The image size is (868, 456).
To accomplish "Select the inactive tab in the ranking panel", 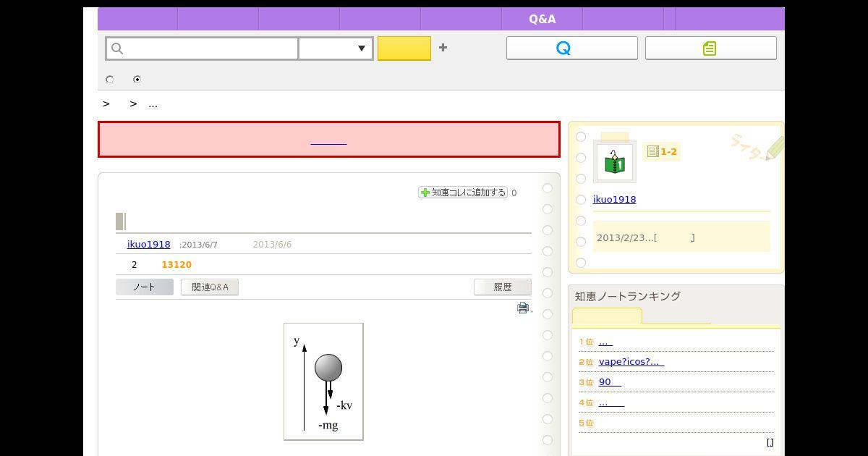I will click(676, 317).
